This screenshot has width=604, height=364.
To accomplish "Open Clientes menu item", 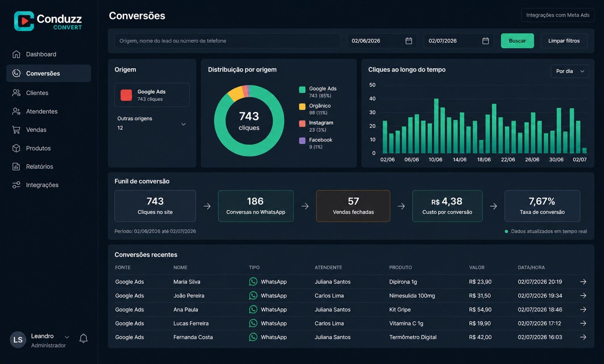I will click(49, 93).
